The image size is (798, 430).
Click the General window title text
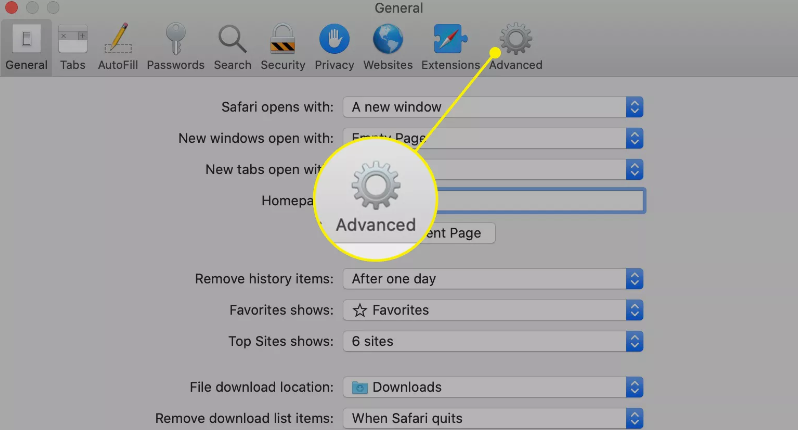398,8
